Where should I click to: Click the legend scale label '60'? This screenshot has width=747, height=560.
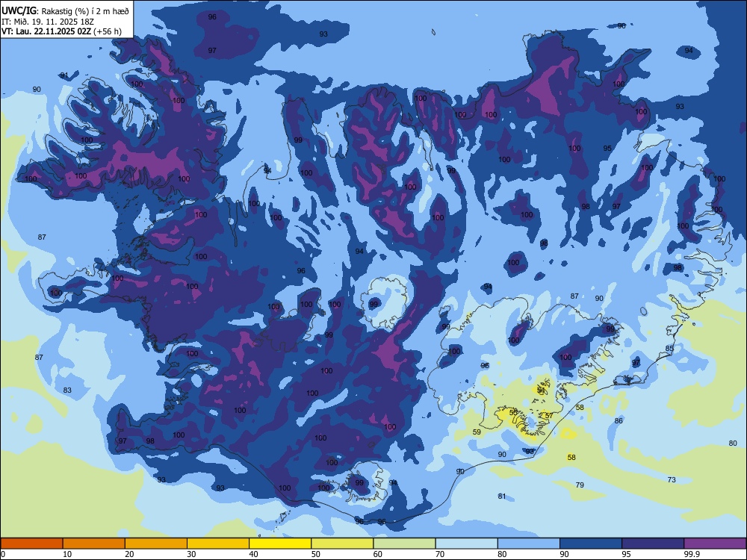click(x=378, y=554)
